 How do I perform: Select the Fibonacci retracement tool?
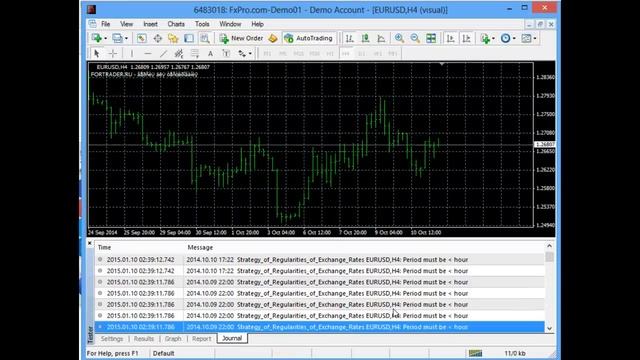coord(195,53)
